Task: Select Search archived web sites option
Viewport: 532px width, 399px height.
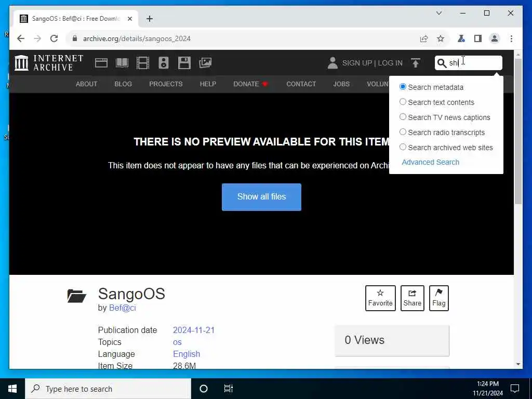Action: 403,147
